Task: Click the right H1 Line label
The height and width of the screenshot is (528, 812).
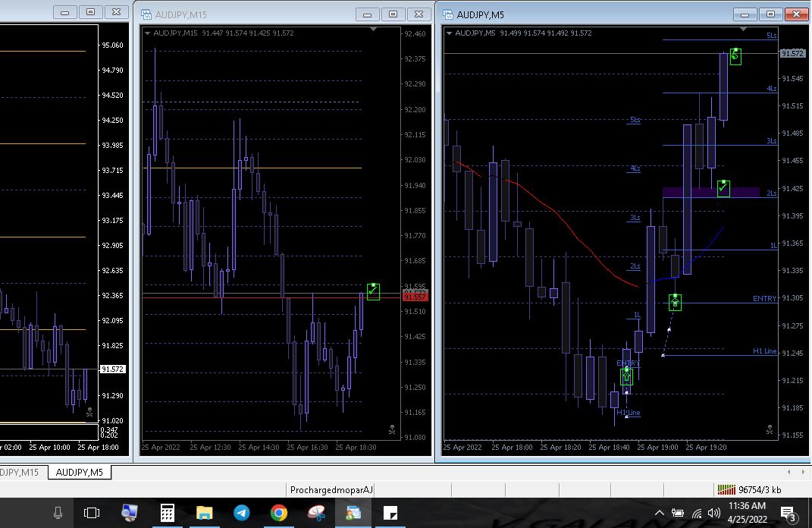Action: (x=765, y=350)
